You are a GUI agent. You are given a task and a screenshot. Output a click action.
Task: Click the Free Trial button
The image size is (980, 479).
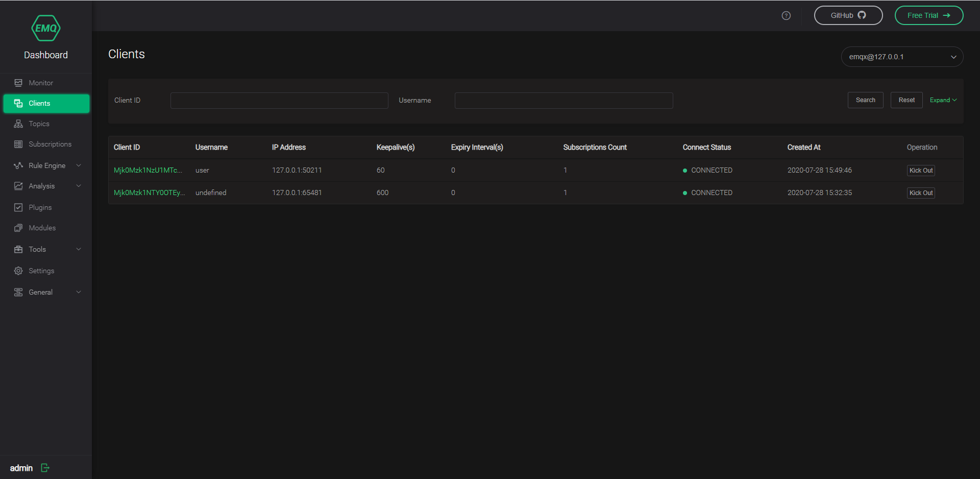coord(928,15)
